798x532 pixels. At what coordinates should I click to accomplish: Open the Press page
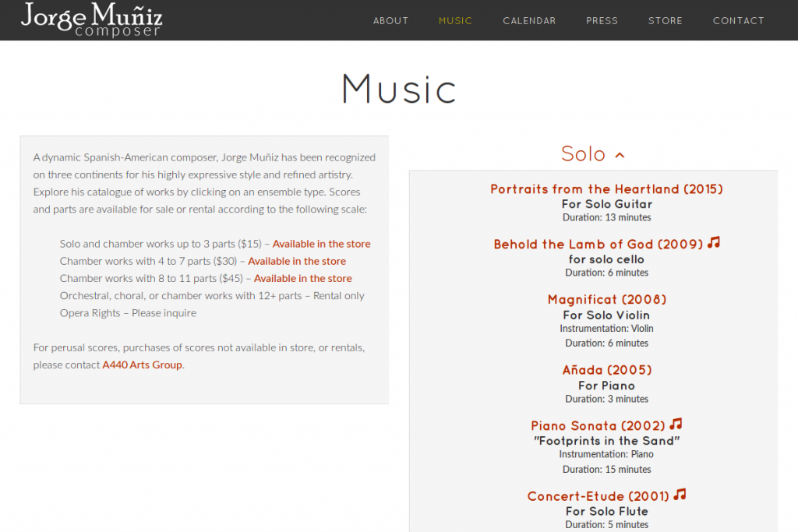(602, 21)
